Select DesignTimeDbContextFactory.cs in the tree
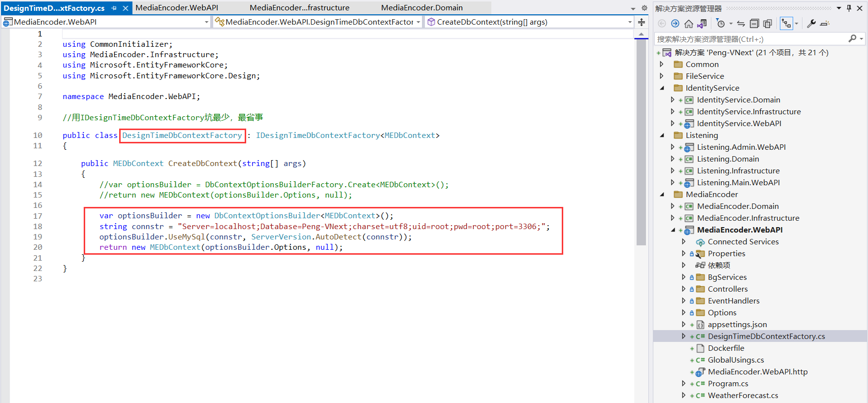The height and width of the screenshot is (403, 868). [766, 336]
